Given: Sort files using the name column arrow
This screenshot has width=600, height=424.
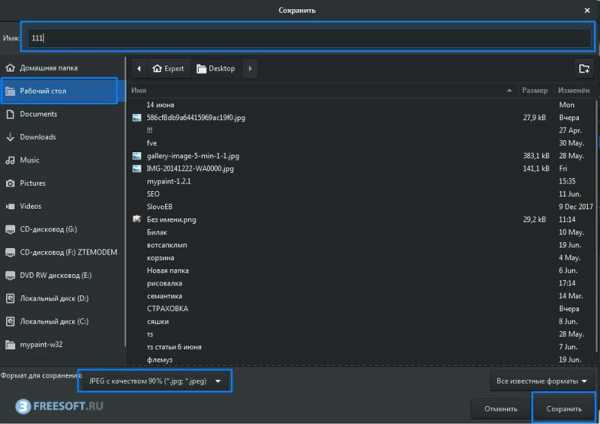Looking at the screenshot, I should coord(509,91).
